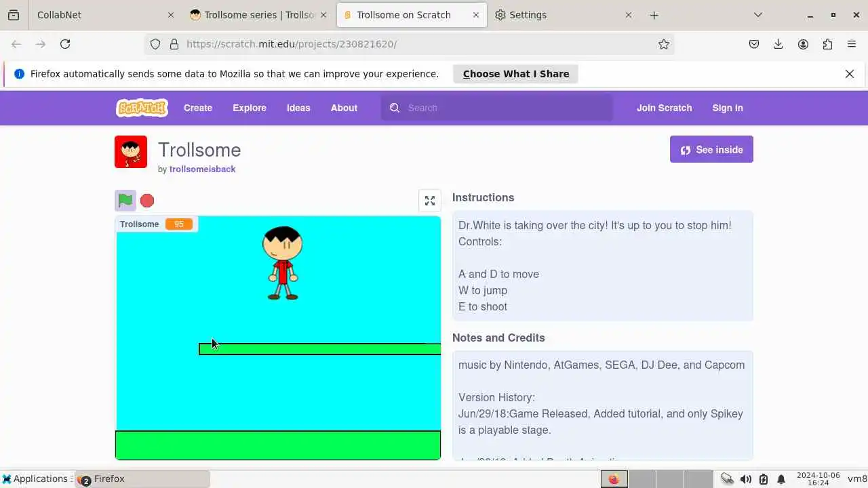Click the Trollsome project title
This screenshot has width=868, height=488.
[199, 150]
